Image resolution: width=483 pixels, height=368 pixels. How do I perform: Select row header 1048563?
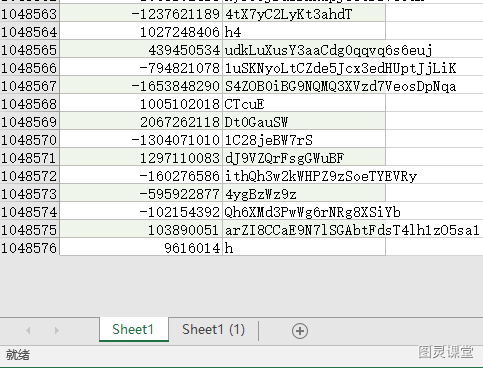point(30,14)
